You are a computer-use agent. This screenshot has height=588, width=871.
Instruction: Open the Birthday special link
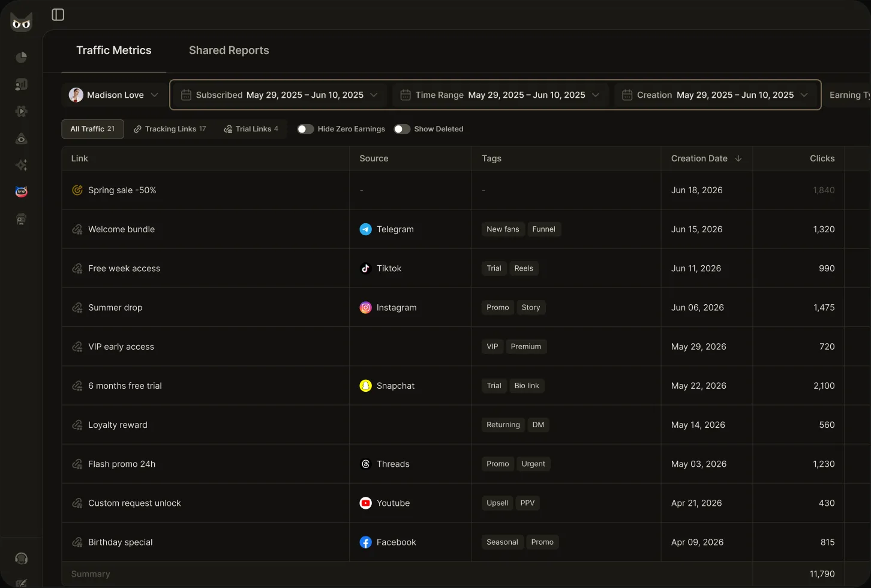coord(121,542)
